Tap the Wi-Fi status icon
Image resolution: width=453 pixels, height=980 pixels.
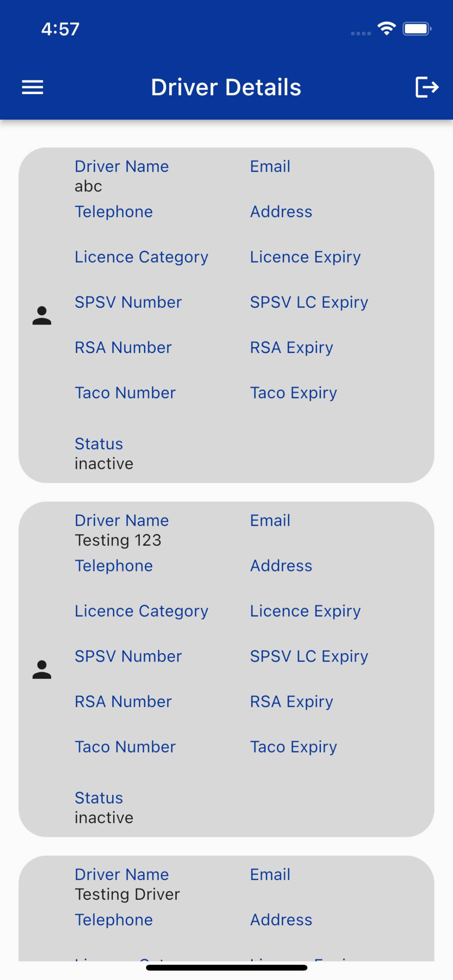click(x=386, y=29)
